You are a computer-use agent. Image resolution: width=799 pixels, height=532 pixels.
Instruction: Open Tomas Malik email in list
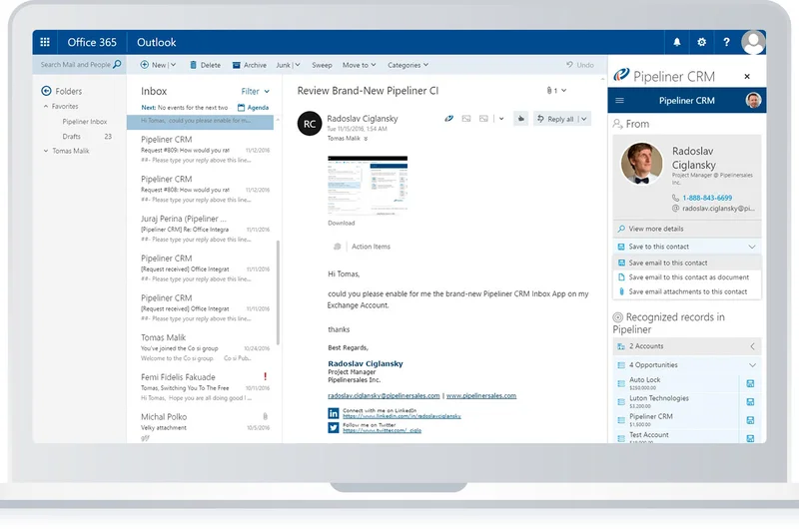click(203, 347)
